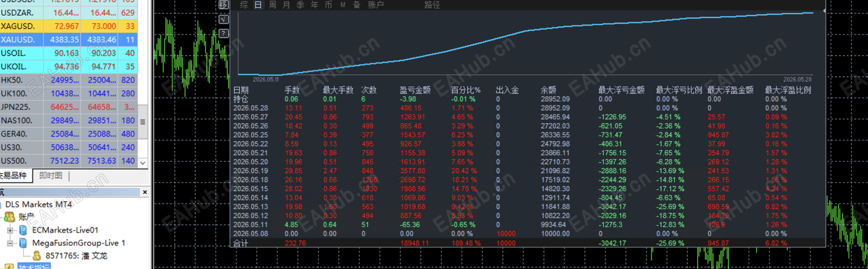Image resolution: width=868 pixels, height=269 pixels.
Task: Select the NAS100. symbol row
Action: tap(68, 120)
